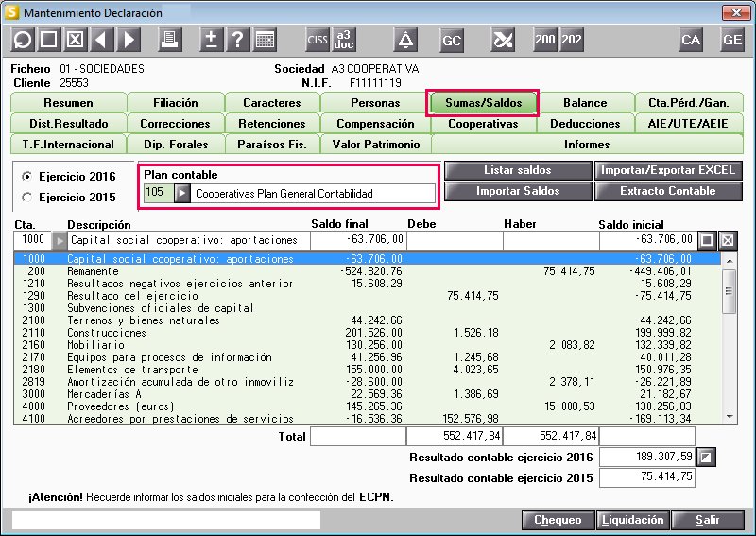
Task: Click the toolbar icon next to GC
Action: [x=503, y=40]
